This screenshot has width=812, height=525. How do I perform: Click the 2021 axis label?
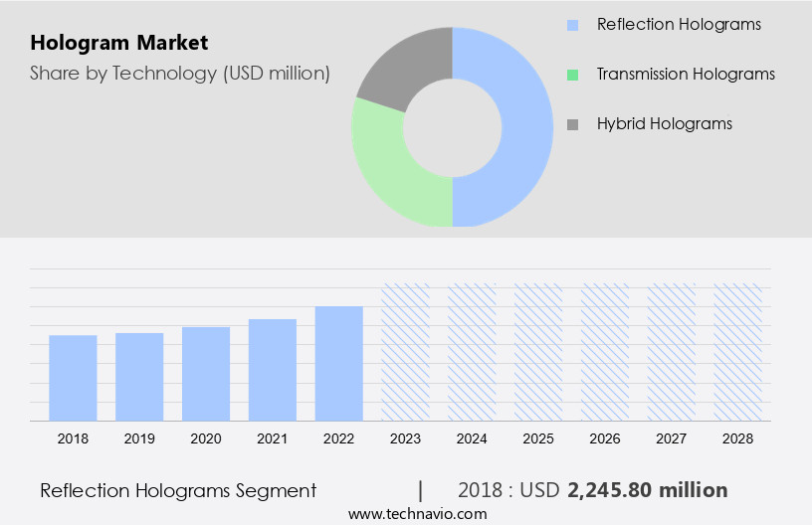pyautogui.click(x=273, y=438)
